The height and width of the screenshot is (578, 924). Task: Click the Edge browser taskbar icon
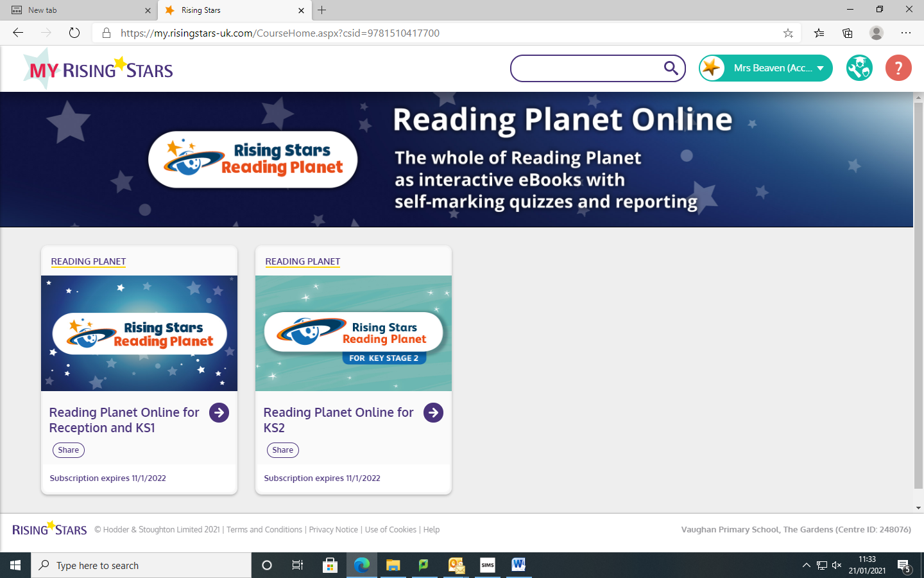pyautogui.click(x=361, y=565)
